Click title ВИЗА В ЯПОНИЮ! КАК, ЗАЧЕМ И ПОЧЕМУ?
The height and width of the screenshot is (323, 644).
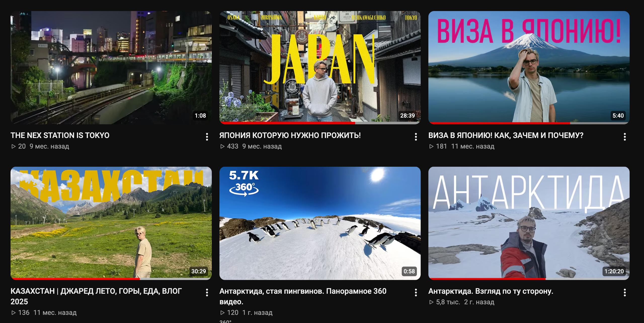506,136
